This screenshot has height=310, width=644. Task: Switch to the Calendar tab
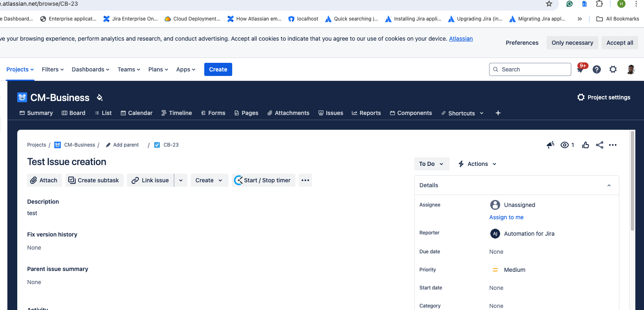coord(136,113)
